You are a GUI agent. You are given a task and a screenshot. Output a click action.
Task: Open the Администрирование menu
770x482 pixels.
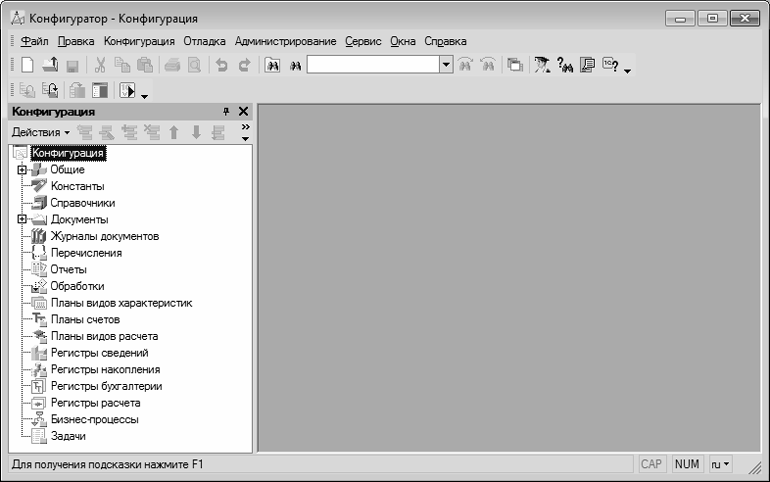click(x=285, y=41)
